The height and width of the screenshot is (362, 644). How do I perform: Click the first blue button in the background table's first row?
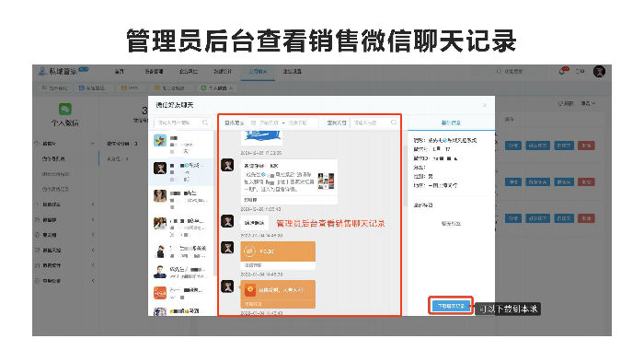tap(513, 146)
